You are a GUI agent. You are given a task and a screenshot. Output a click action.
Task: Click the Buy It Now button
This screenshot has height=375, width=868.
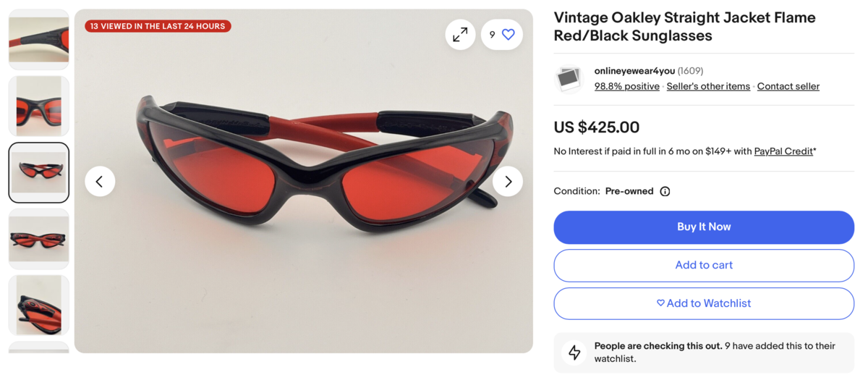[704, 227]
